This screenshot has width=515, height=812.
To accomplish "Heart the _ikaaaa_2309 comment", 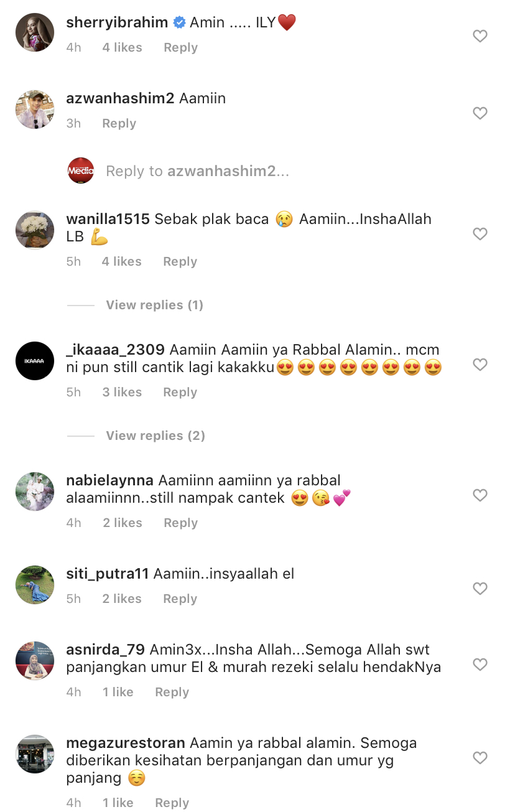I will (x=480, y=365).
